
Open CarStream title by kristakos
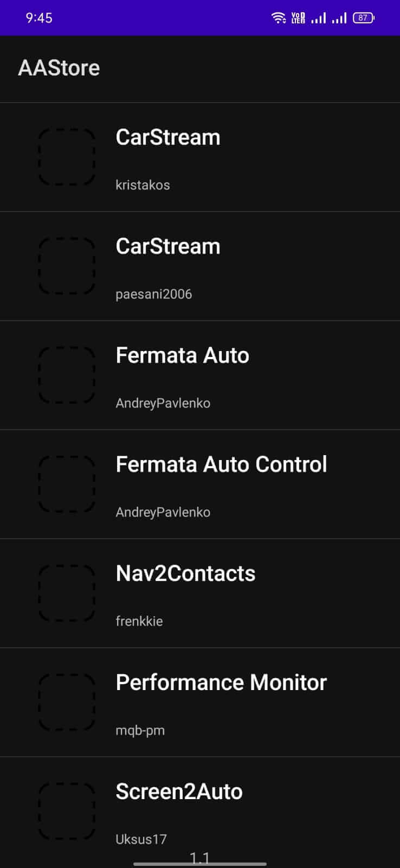(168, 137)
